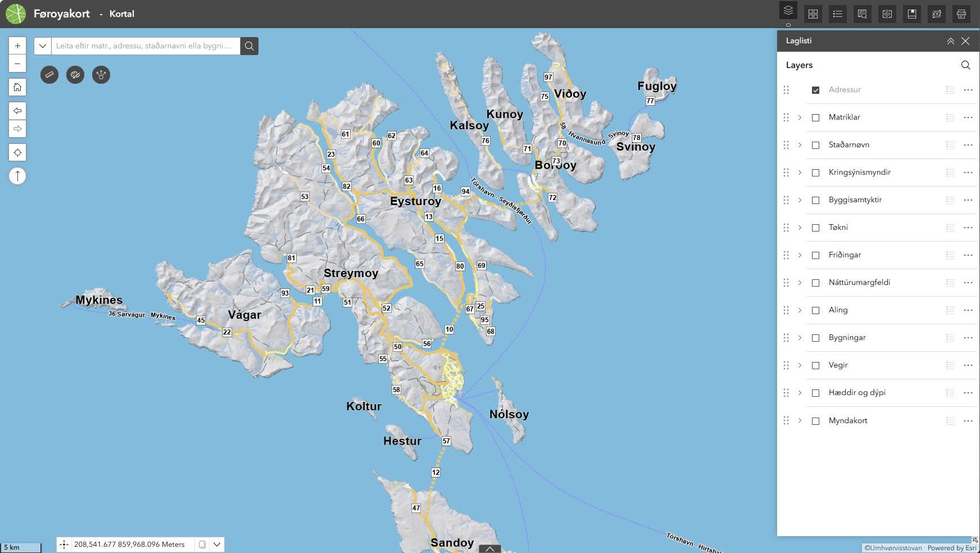Open options menu for Friðingar layer
The width and height of the screenshot is (980, 553).
pos(968,255)
